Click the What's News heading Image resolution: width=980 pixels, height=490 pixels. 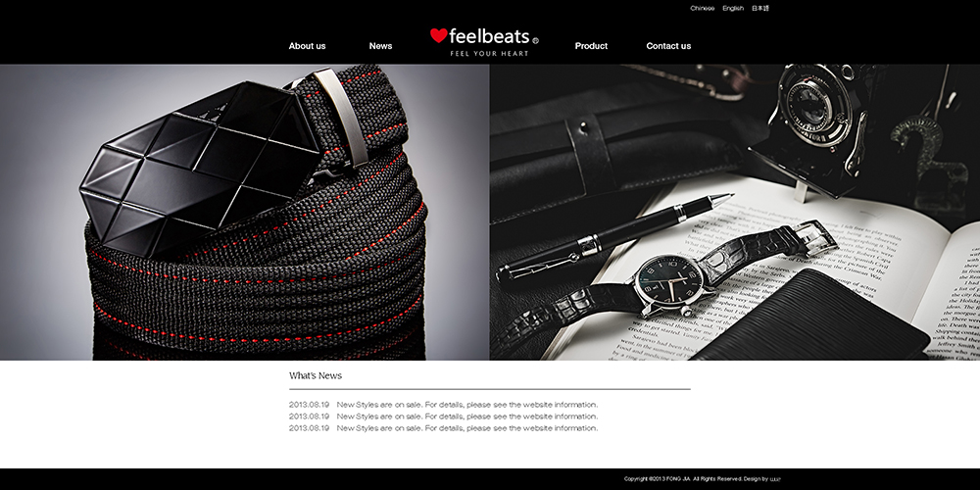pos(315,375)
